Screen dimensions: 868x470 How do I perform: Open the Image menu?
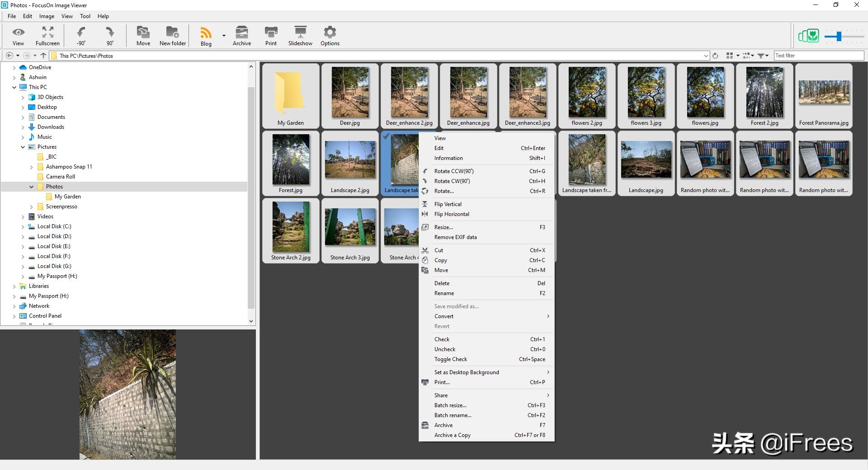[47, 16]
